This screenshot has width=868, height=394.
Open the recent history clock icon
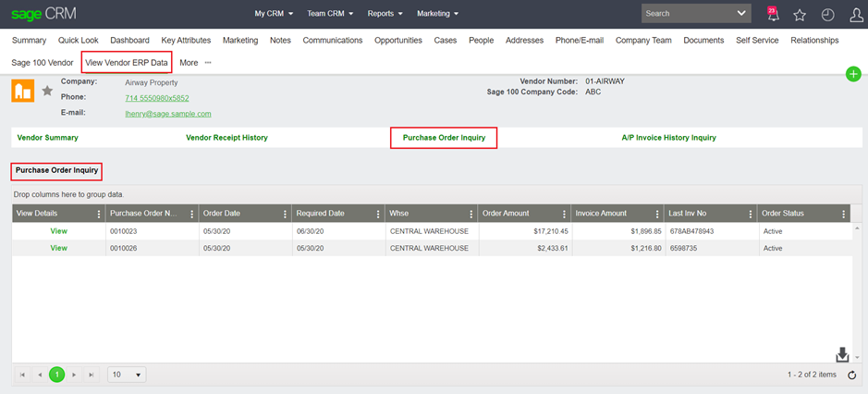pyautogui.click(x=827, y=15)
